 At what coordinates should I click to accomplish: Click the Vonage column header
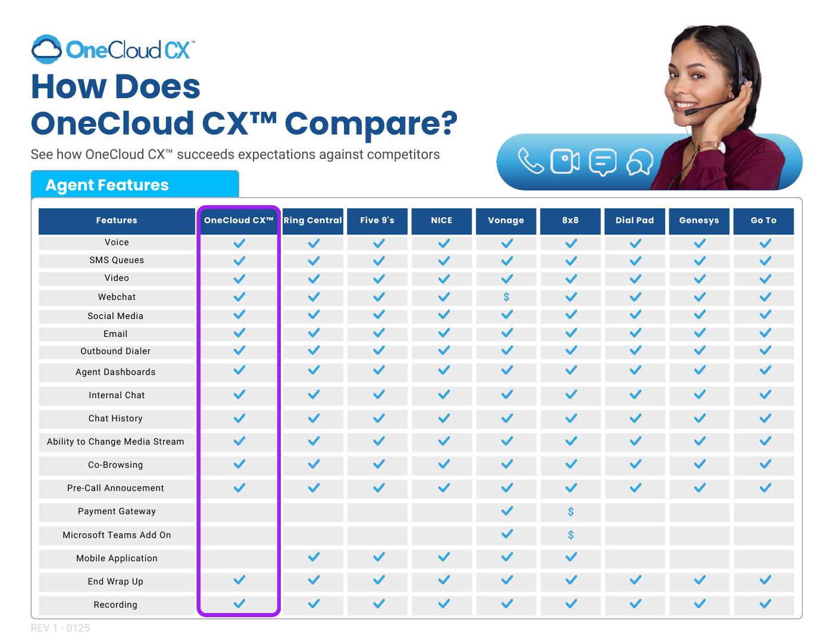tap(506, 220)
